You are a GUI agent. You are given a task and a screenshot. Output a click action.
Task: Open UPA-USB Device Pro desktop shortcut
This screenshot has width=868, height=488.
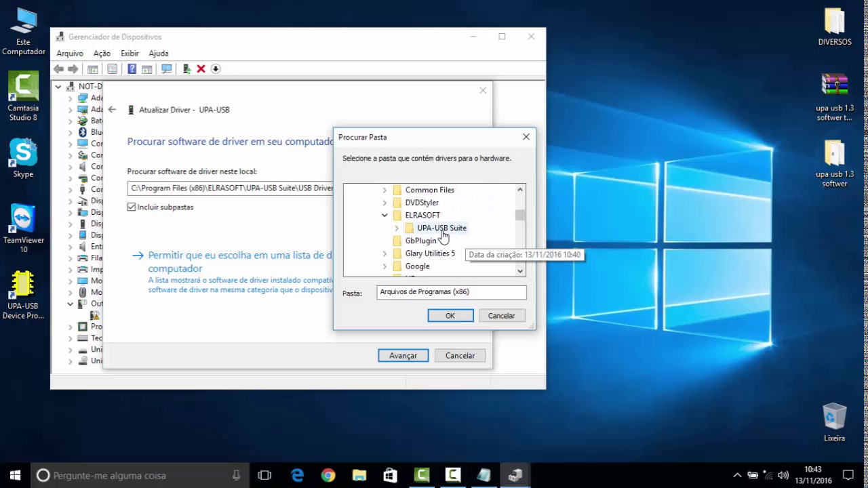point(23,295)
